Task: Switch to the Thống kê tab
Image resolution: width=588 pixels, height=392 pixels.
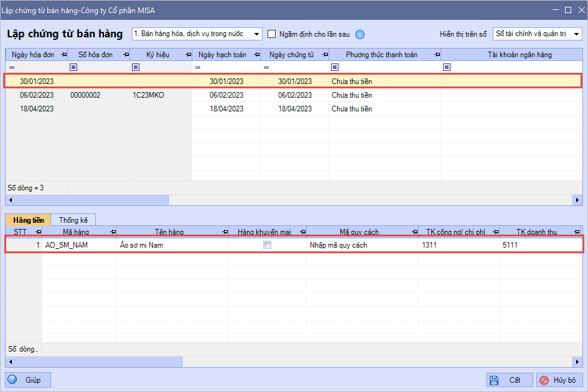Action: [x=73, y=220]
